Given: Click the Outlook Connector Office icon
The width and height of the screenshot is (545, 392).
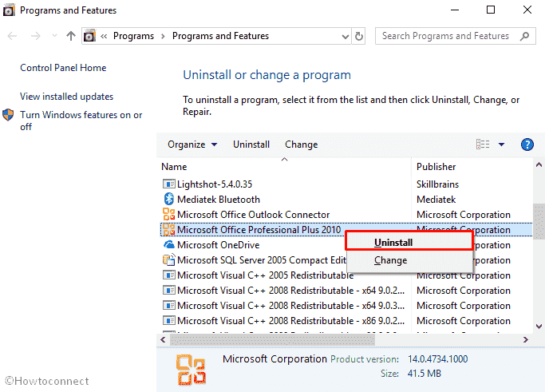Looking at the screenshot, I should coord(169,214).
